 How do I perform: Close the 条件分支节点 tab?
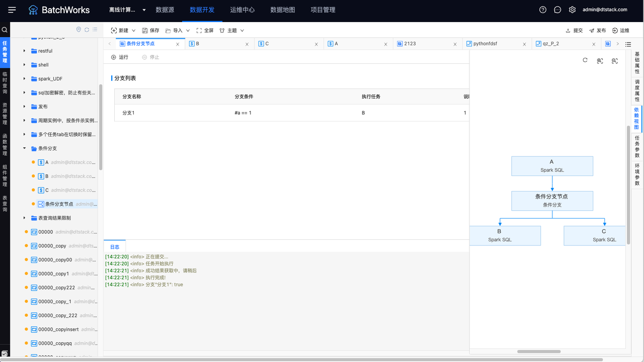click(178, 44)
